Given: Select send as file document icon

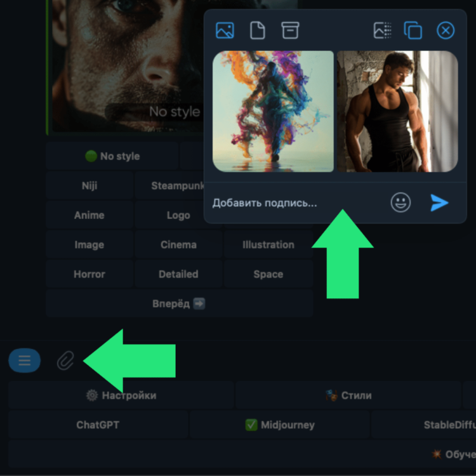Looking at the screenshot, I should point(257,30).
